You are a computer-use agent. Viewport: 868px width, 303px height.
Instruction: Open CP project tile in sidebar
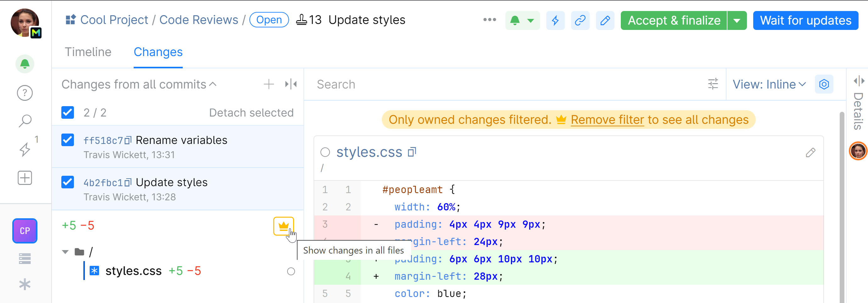coord(25,231)
